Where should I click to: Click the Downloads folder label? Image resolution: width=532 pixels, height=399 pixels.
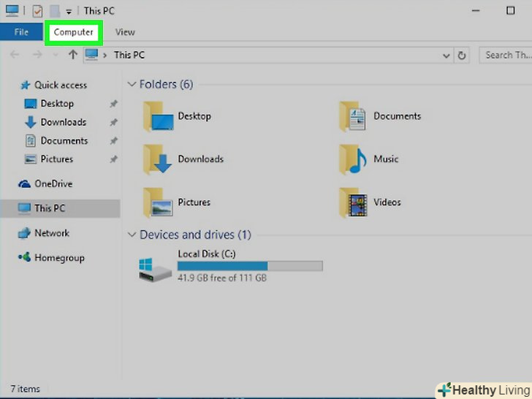201,159
